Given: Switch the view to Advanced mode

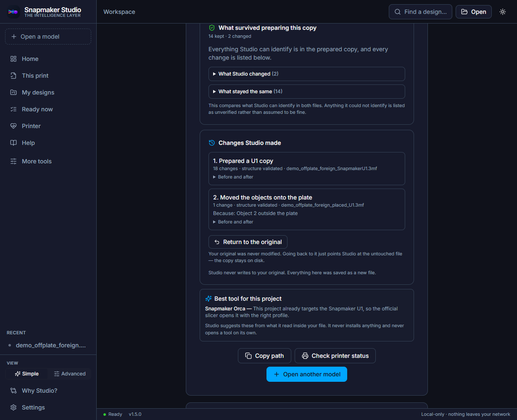Looking at the screenshot, I should point(70,374).
